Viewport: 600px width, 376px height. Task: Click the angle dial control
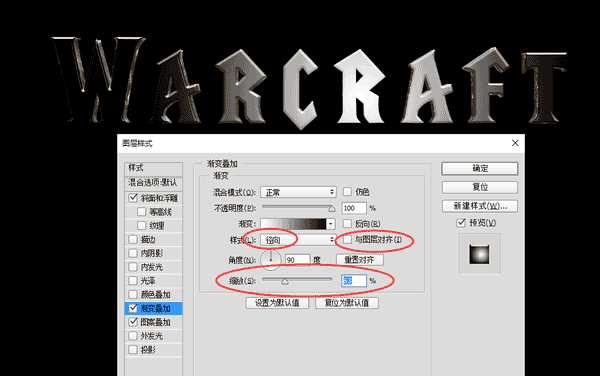coord(271,260)
